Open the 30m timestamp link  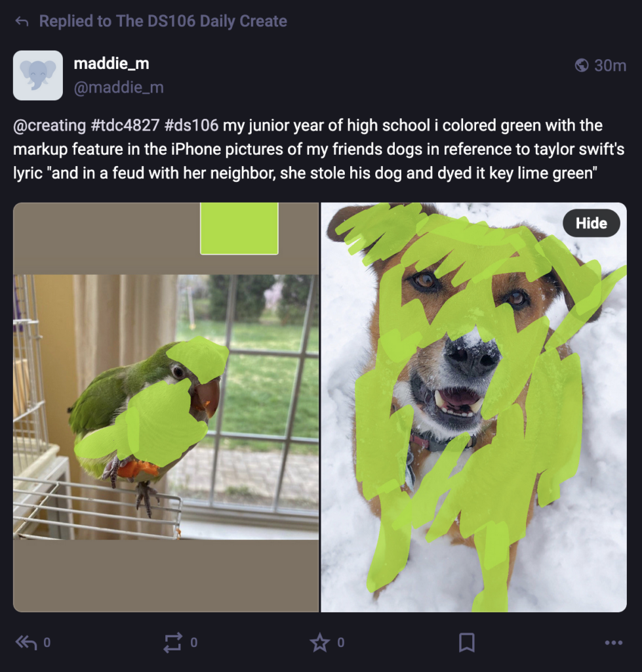pyautogui.click(x=610, y=65)
